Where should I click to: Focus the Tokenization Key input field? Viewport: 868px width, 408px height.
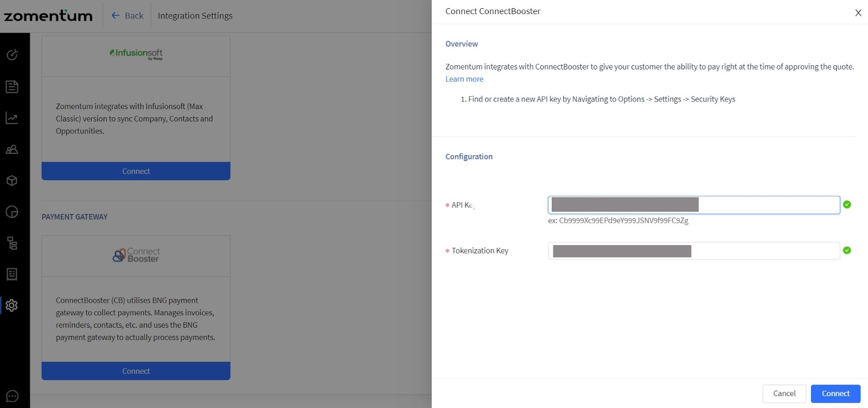pos(694,251)
